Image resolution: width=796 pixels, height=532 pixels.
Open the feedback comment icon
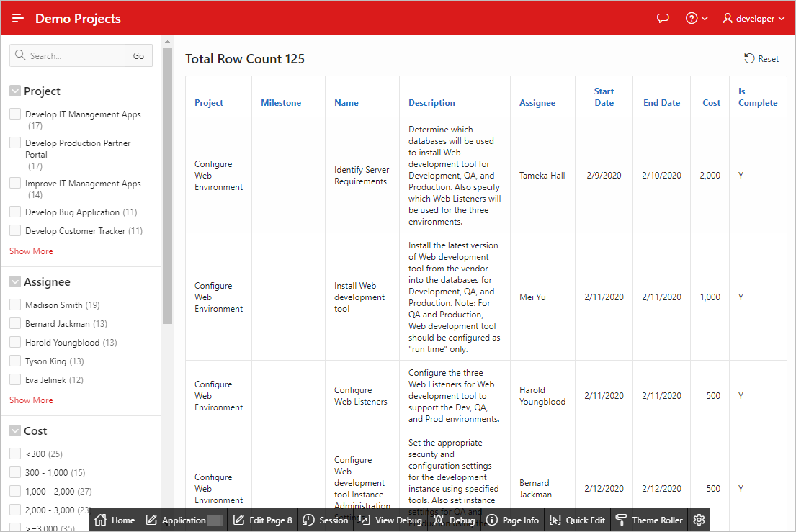[x=663, y=18]
